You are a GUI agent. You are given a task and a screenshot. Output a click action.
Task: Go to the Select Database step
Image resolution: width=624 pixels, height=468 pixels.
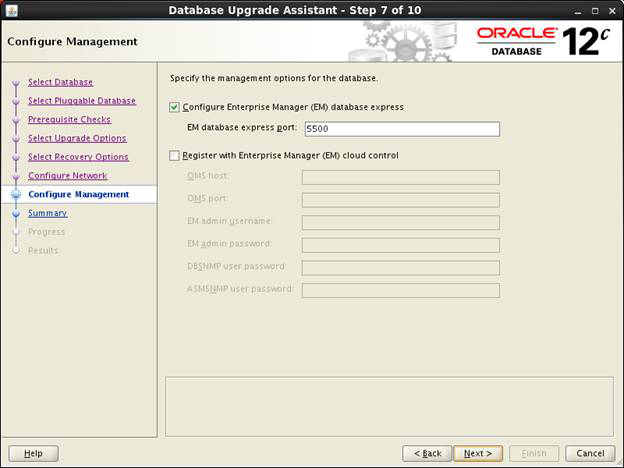point(60,82)
